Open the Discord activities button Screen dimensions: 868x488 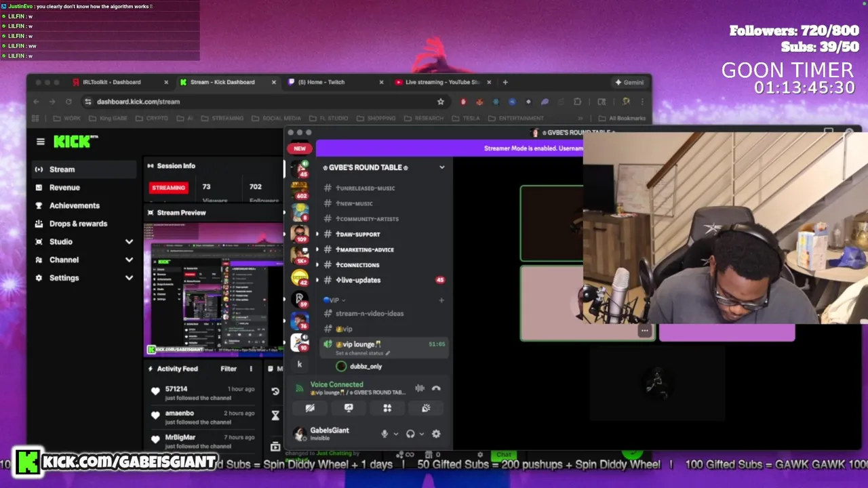tap(387, 408)
